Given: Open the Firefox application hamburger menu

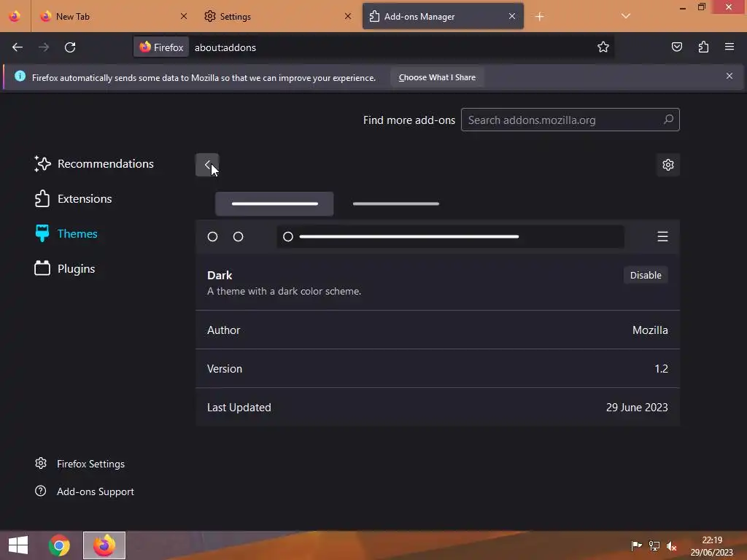Looking at the screenshot, I should [729, 47].
